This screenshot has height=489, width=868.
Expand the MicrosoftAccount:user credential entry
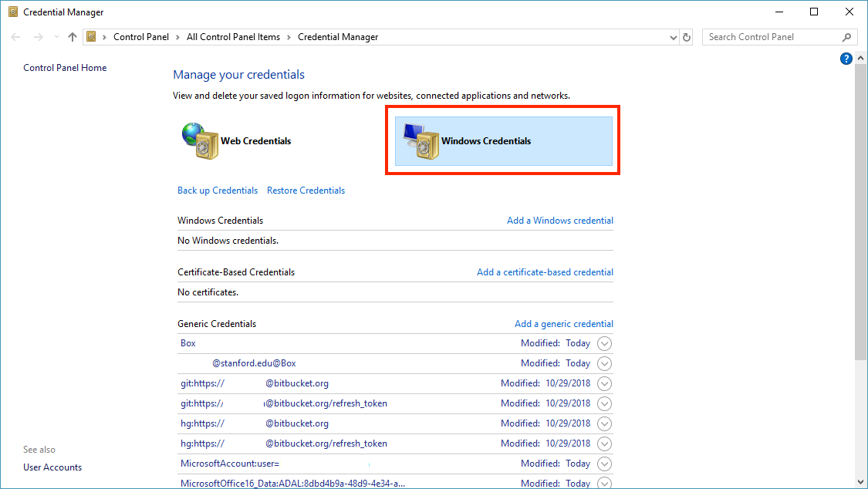click(x=605, y=464)
